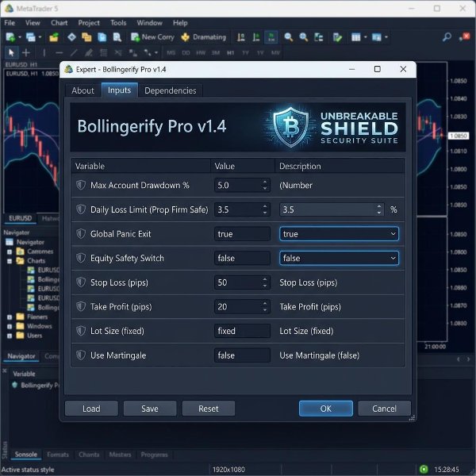The image size is (476, 476).
Task: Expand the Fileners folder in Navigator
Action: [10, 317]
